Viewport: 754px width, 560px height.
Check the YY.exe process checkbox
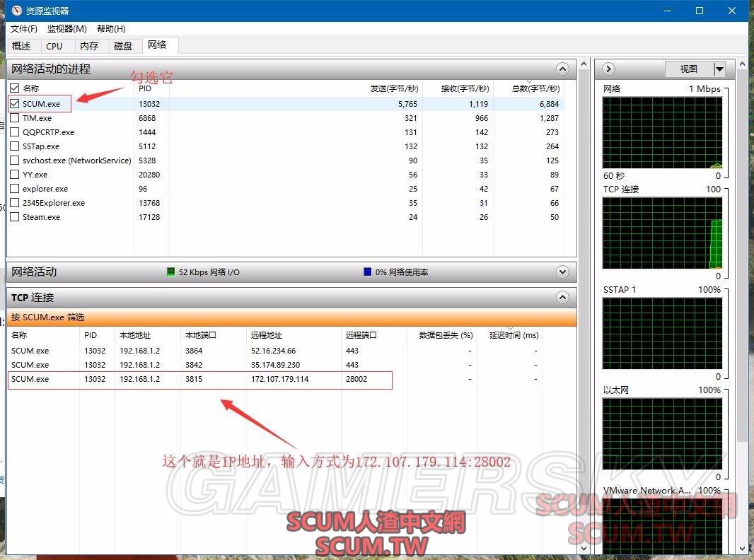[x=14, y=175]
